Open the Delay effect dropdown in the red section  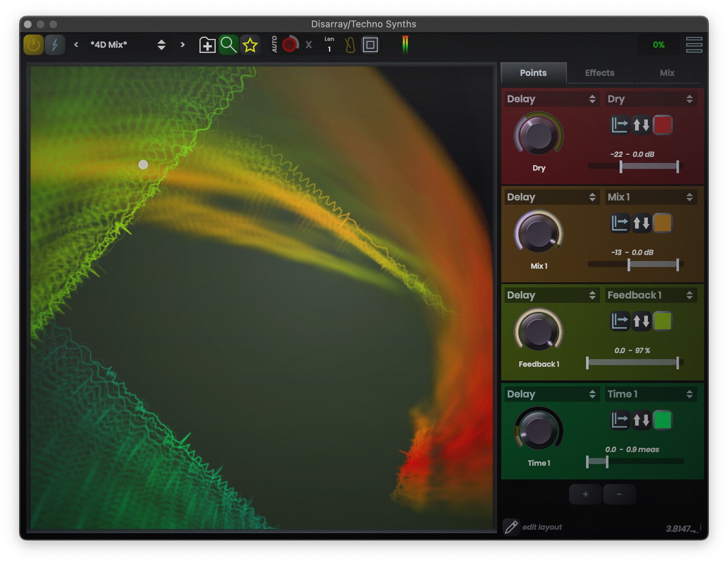click(552, 99)
